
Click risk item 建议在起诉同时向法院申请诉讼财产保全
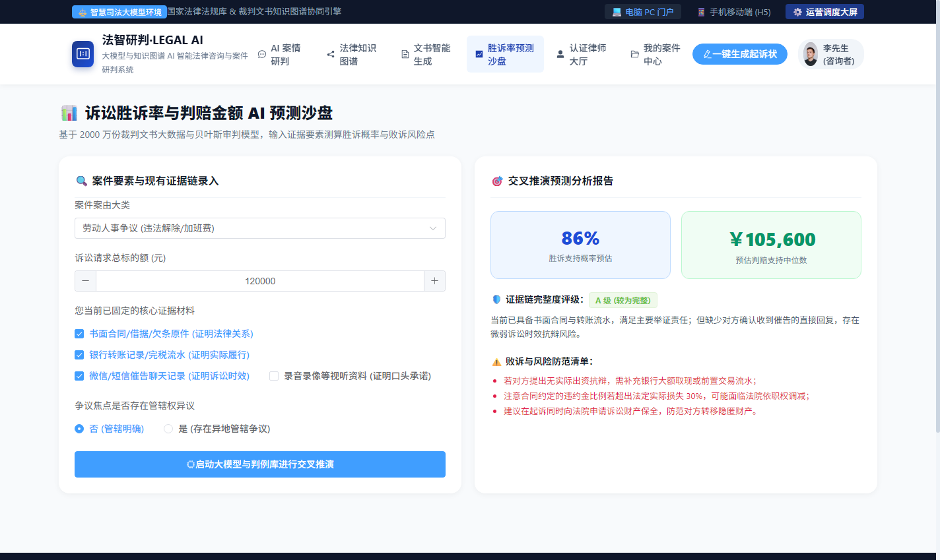632,411
